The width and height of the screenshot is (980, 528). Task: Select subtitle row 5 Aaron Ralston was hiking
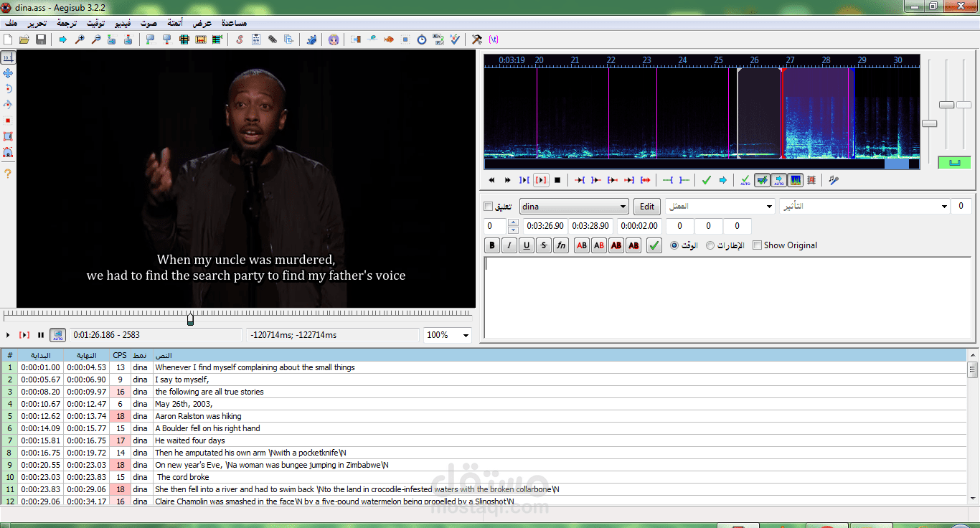pyautogui.click(x=484, y=416)
